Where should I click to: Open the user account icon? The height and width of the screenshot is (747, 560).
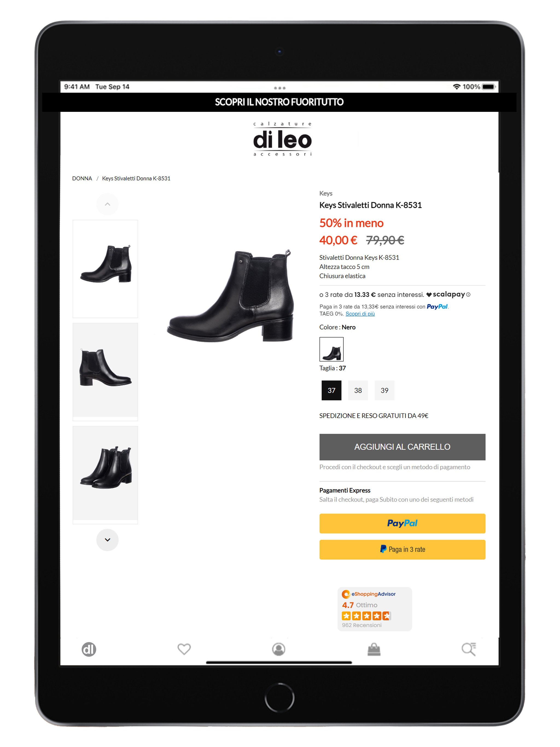coord(279,649)
